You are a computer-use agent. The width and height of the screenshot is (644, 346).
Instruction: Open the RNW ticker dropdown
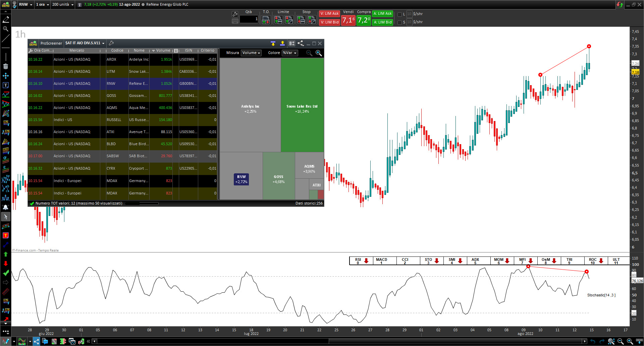(x=26, y=5)
